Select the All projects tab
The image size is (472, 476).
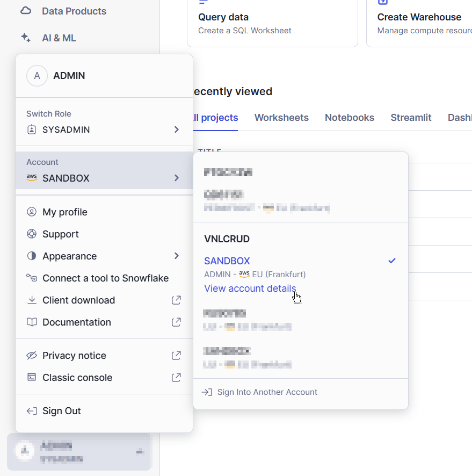[x=216, y=118]
